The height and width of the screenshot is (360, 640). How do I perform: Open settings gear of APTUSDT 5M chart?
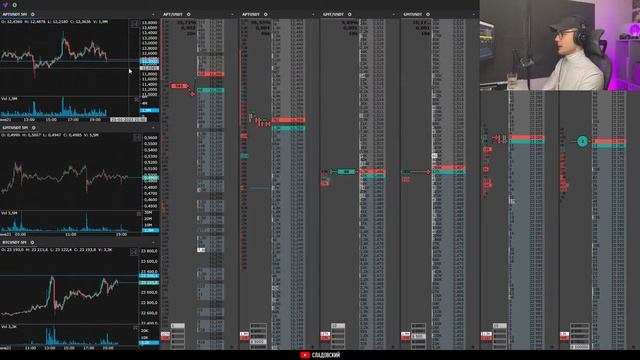[33, 14]
